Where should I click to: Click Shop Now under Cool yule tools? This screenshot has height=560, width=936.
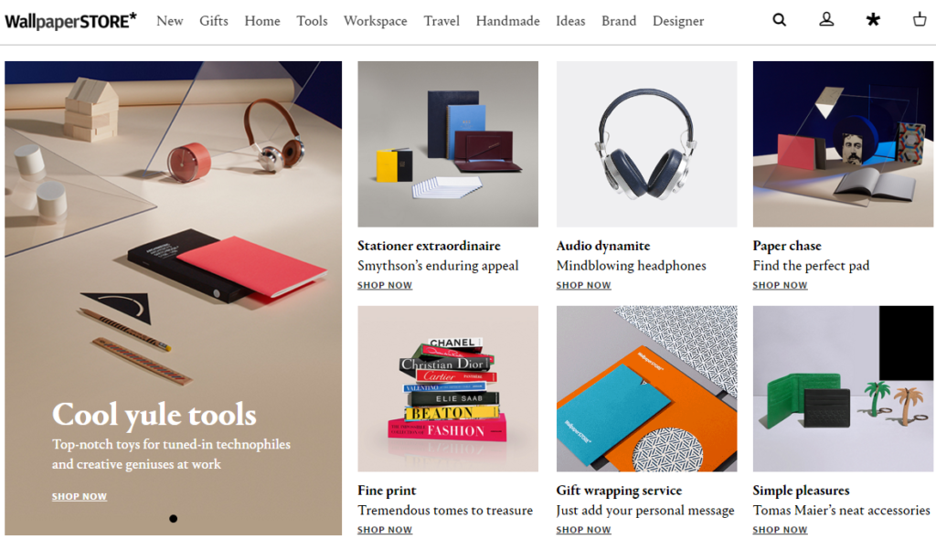[80, 496]
